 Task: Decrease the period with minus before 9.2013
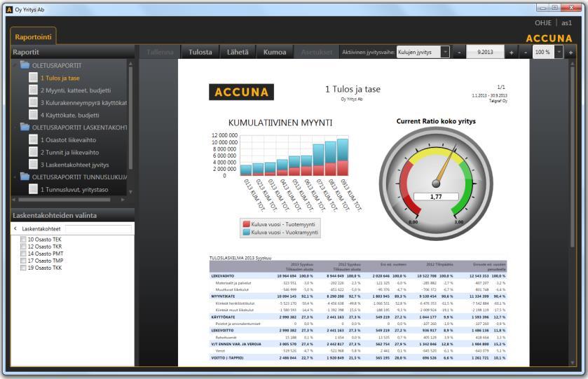tap(459, 53)
